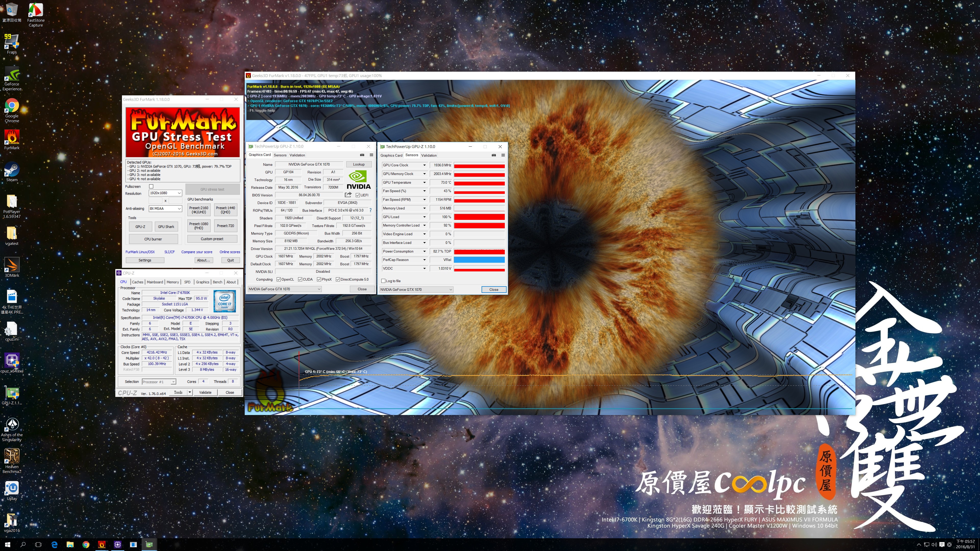Open taskbar search magnifier
This screenshot has height=551, width=980.
tap(23, 545)
